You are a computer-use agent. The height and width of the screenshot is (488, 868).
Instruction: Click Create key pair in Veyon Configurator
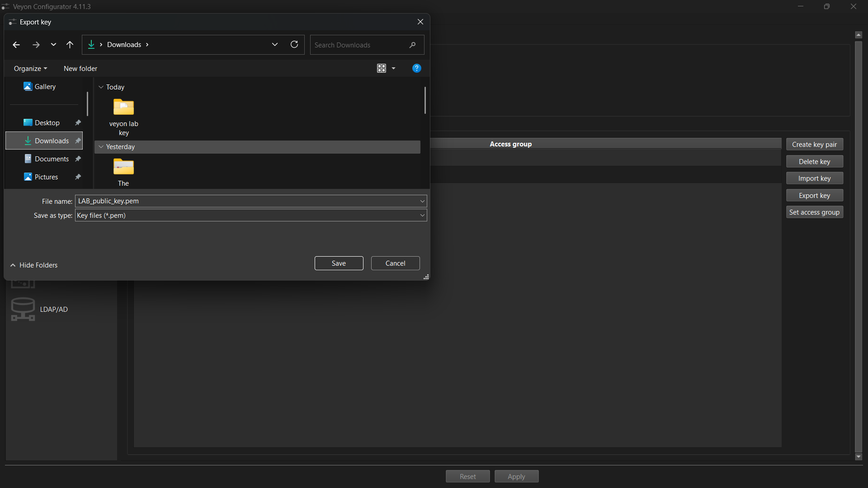[814, 145]
